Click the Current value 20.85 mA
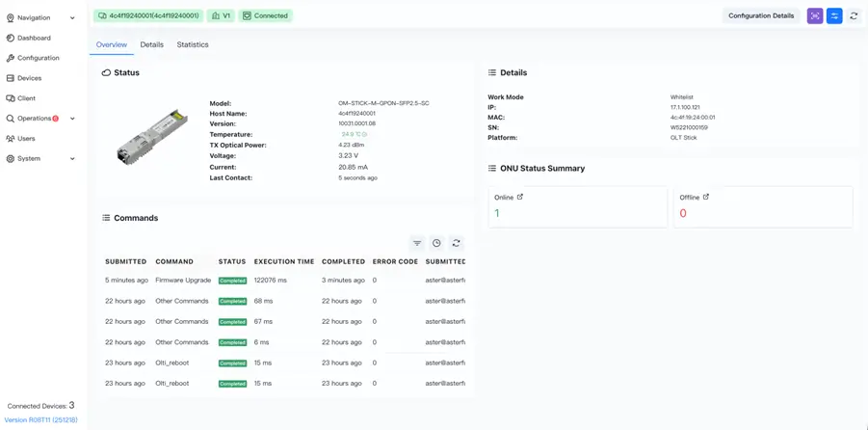Image resolution: width=868 pixels, height=430 pixels. pyautogui.click(x=354, y=167)
